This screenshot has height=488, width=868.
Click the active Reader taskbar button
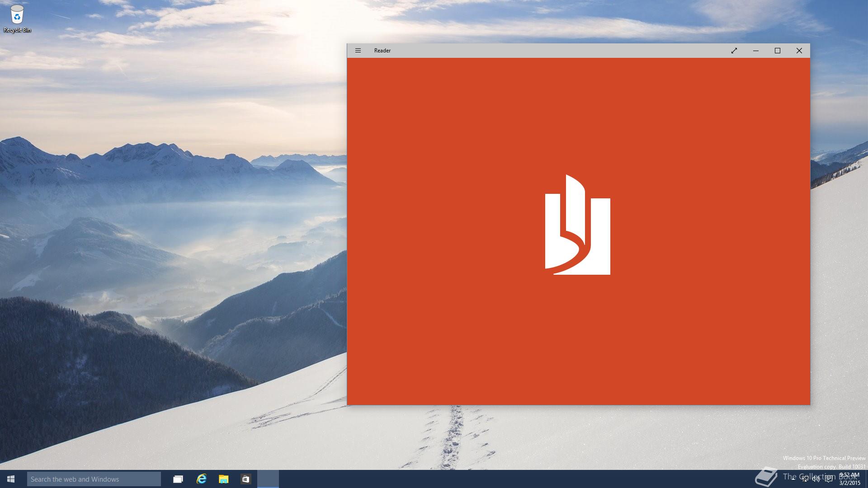click(268, 479)
